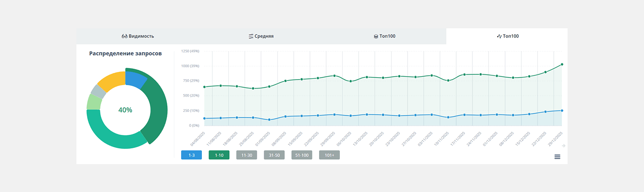644x192 pixels.
Task: Switch to the Видимость tab
Action: [138, 36]
